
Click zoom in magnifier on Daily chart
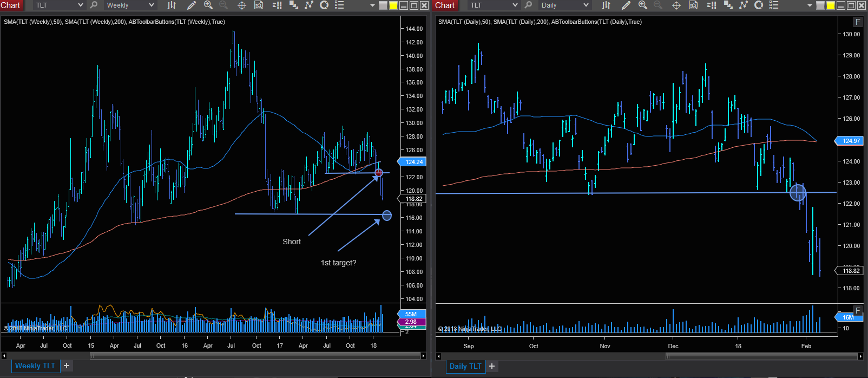click(643, 5)
